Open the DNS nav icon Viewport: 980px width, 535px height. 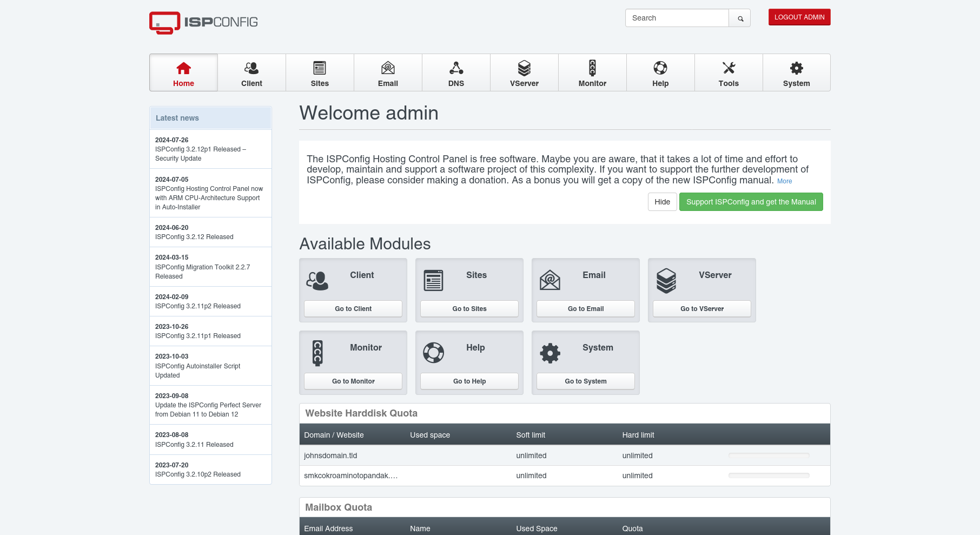(x=456, y=68)
